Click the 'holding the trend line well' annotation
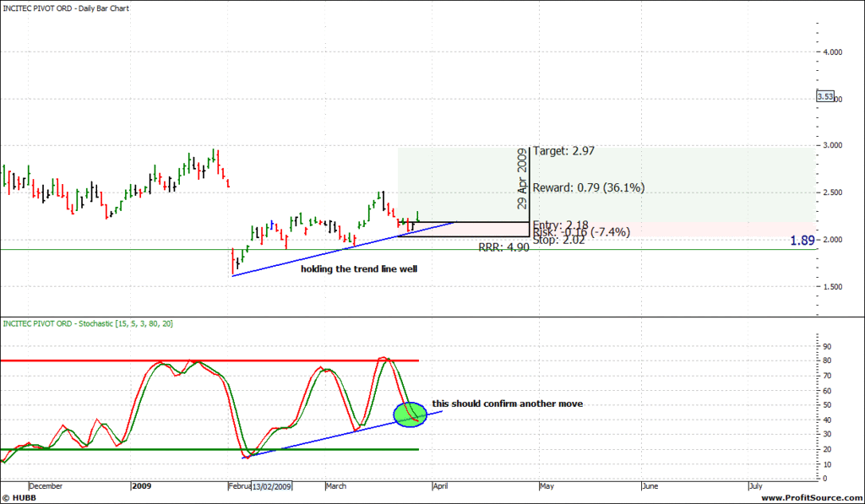The image size is (865, 504). (358, 269)
